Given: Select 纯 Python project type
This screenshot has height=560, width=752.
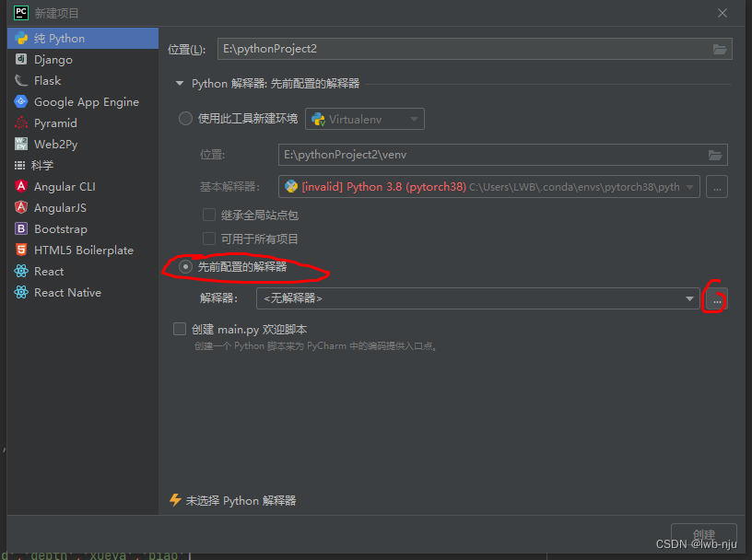Looking at the screenshot, I should [x=83, y=39].
